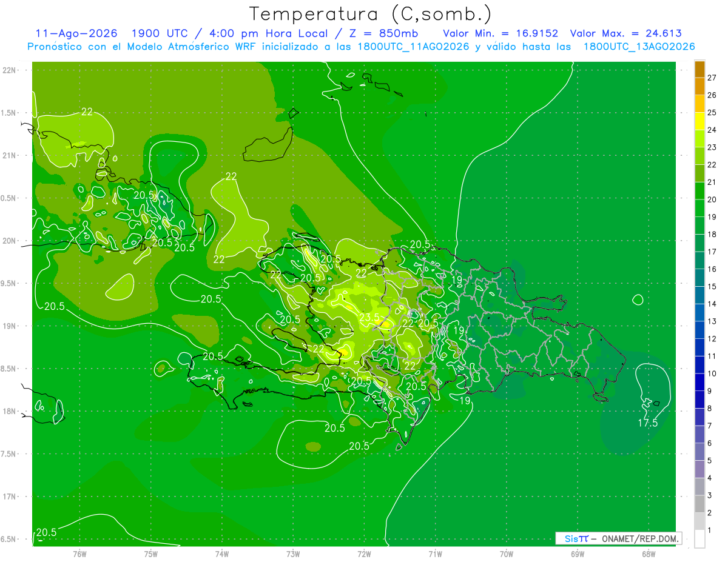Image resolution: width=728 pixels, height=562 pixels.
Task: Click the '21N' latitude axis label
Action: [10, 155]
